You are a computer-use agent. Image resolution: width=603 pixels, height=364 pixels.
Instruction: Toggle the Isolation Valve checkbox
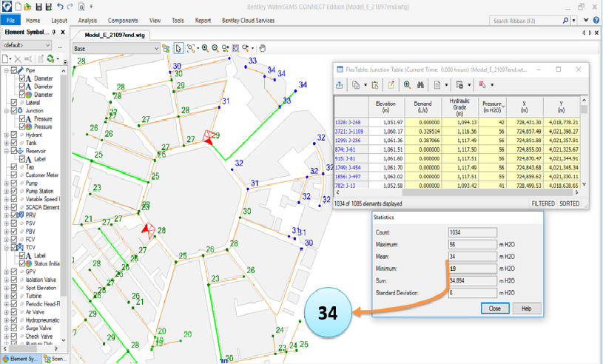coord(14,280)
